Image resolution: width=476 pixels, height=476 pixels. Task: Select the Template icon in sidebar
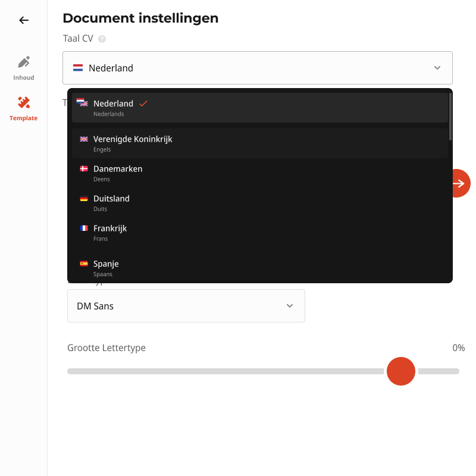tap(24, 102)
